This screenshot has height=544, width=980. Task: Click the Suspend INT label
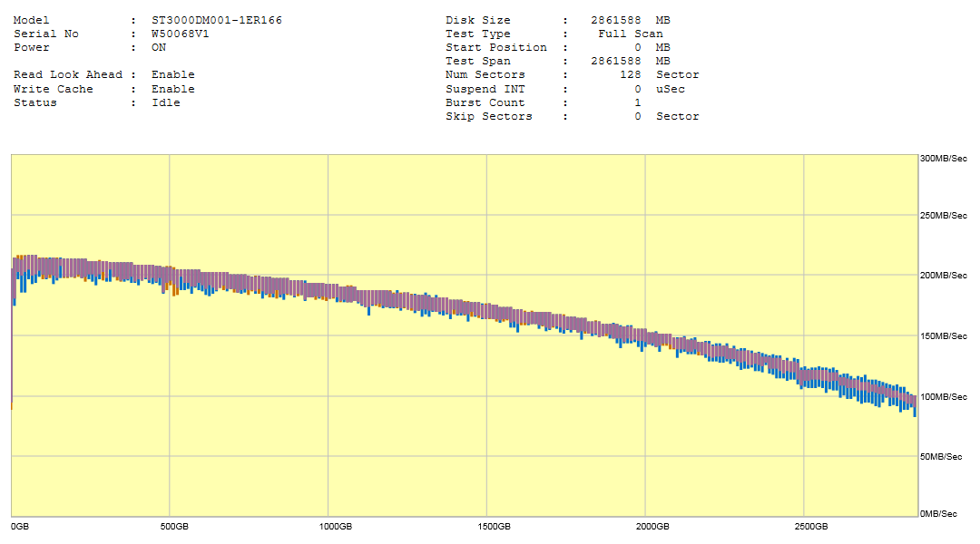[x=485, y=89]
